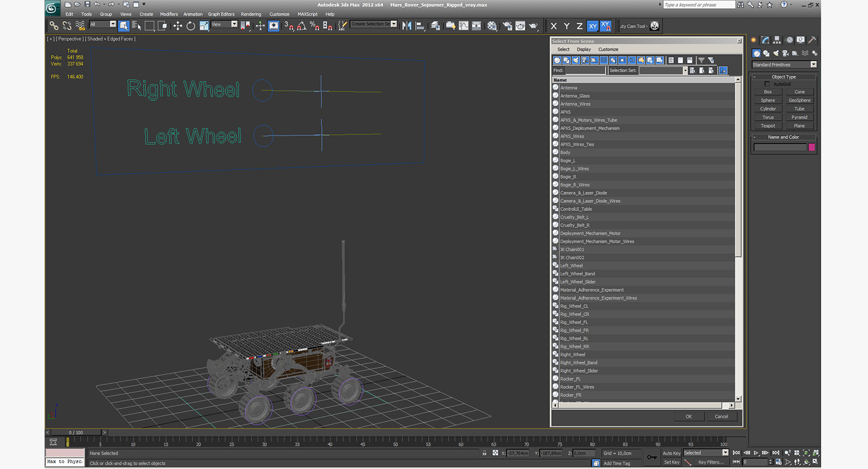Open the Select by Name tool
The image size is (868, 469).
click(137, 26)
